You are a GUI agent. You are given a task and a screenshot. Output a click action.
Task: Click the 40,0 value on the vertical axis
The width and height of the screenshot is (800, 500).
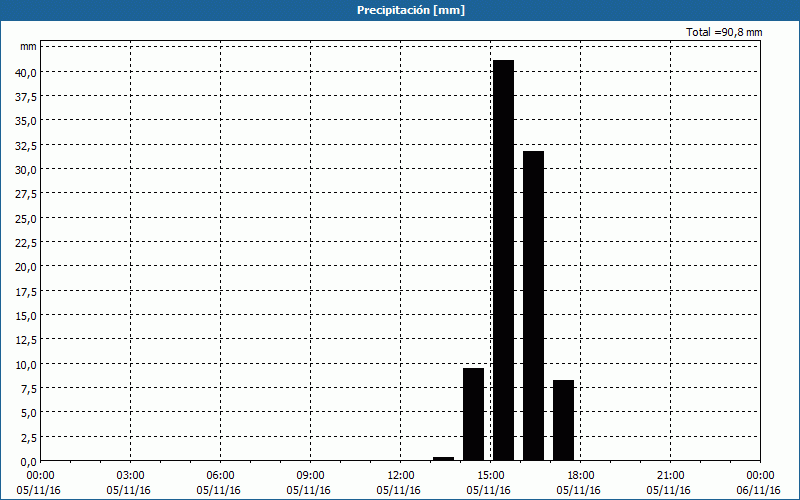(26, 72)
